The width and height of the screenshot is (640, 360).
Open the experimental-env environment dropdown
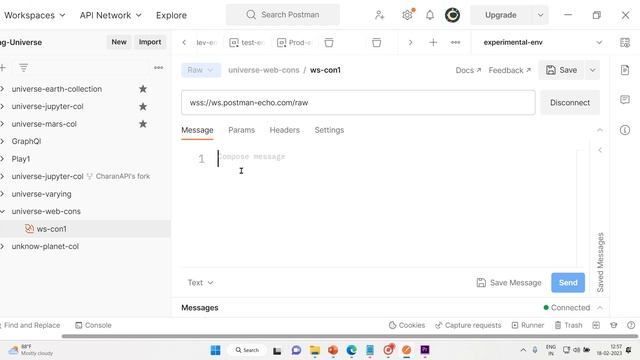542,42
